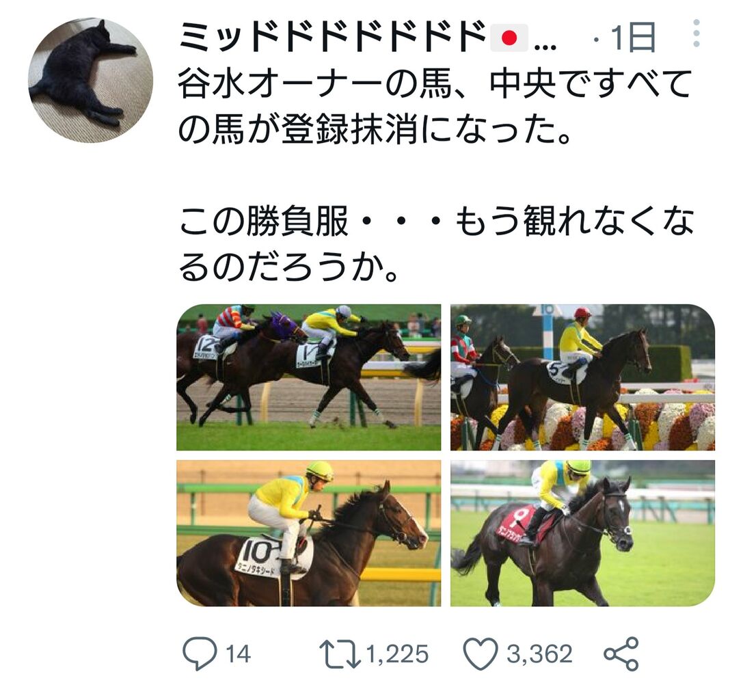Open the ミッドドドドドドド user profile name
The height and width of the screenshot is (700, 743).
(333, 37)
